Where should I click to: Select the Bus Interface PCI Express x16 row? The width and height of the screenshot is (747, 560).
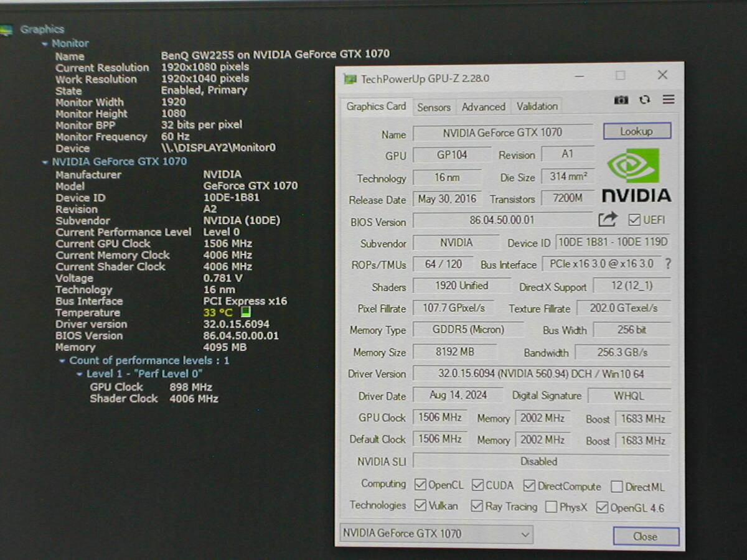tap(171, 301)
